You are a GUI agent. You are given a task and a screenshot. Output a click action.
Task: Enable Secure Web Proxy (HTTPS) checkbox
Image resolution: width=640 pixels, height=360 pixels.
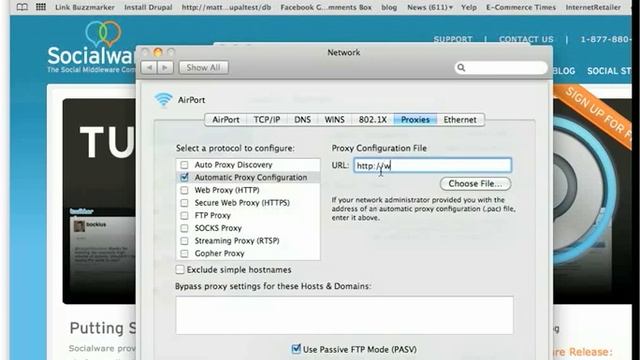[x=184, y=203]
